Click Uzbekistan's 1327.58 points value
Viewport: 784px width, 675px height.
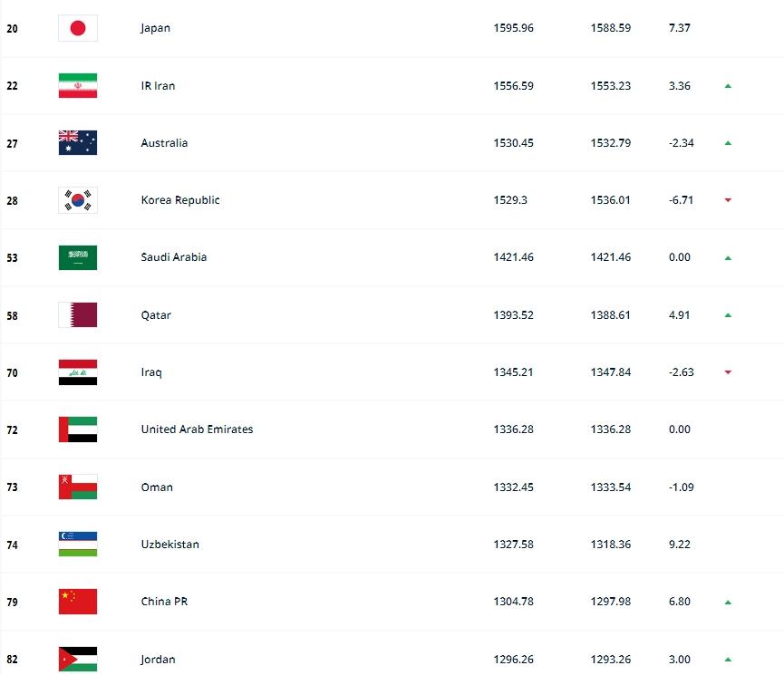pyautogui.click(x=513, y=545)
